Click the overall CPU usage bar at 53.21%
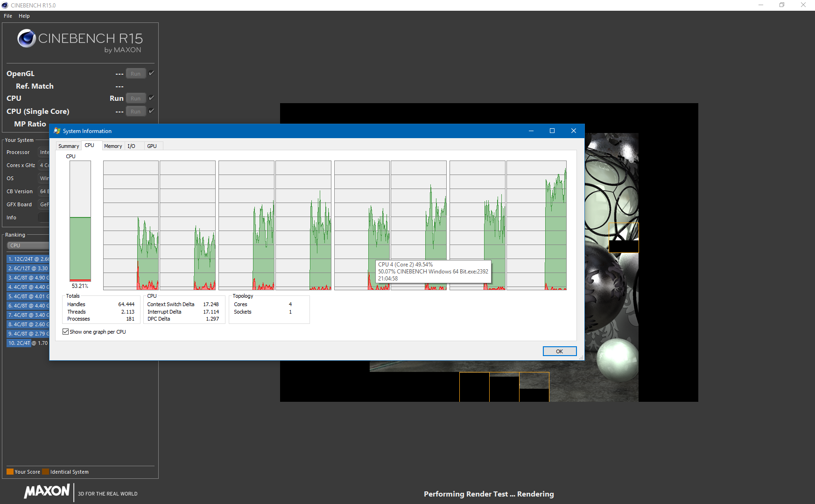This screenshot has height=504, width=815. click(x=80, y=221)
